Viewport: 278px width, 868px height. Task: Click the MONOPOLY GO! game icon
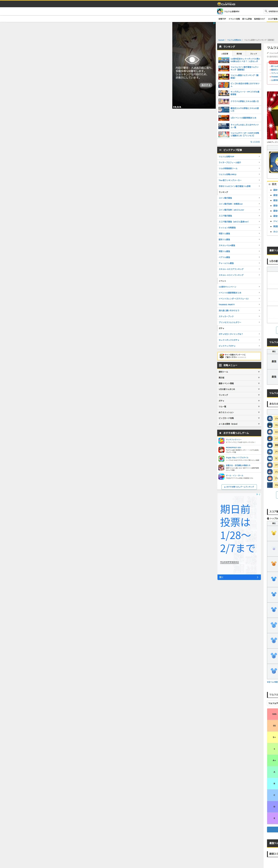click(221, 450)
